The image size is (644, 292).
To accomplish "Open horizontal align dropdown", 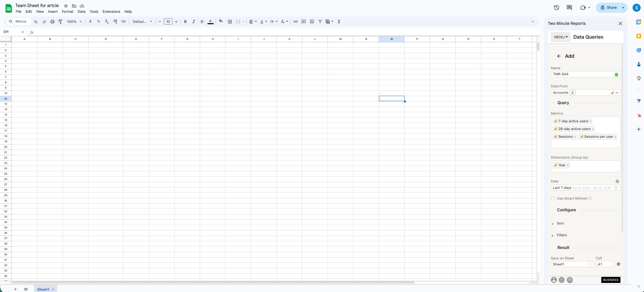I will click(253, 22).
